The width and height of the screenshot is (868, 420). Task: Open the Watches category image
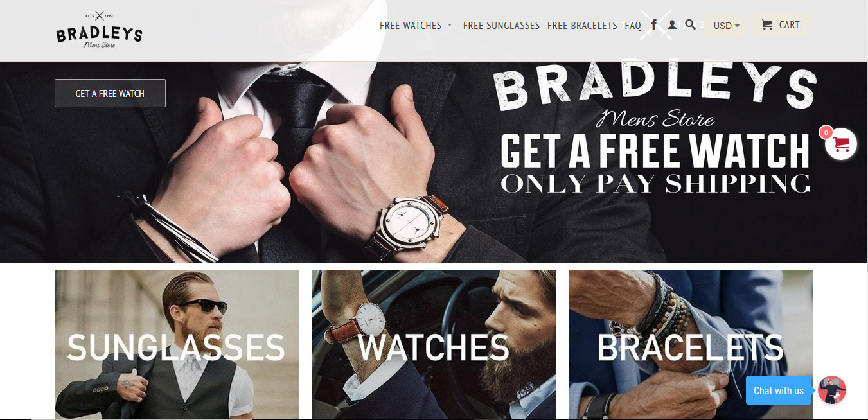pyautogui.click(x=434, y=345)
